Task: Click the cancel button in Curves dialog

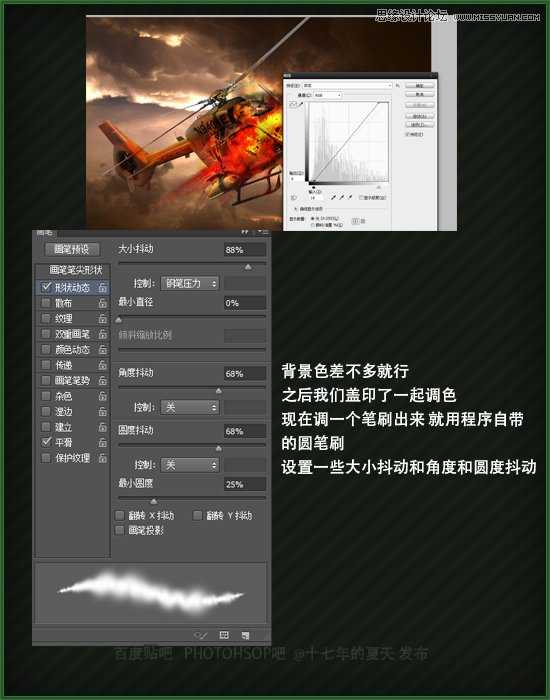Action: point(419,94)
